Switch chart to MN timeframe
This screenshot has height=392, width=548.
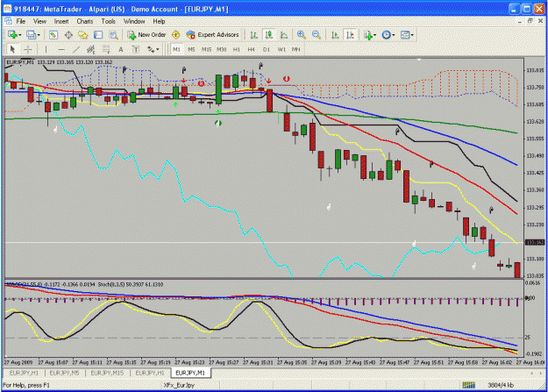[x=296, y=50]
